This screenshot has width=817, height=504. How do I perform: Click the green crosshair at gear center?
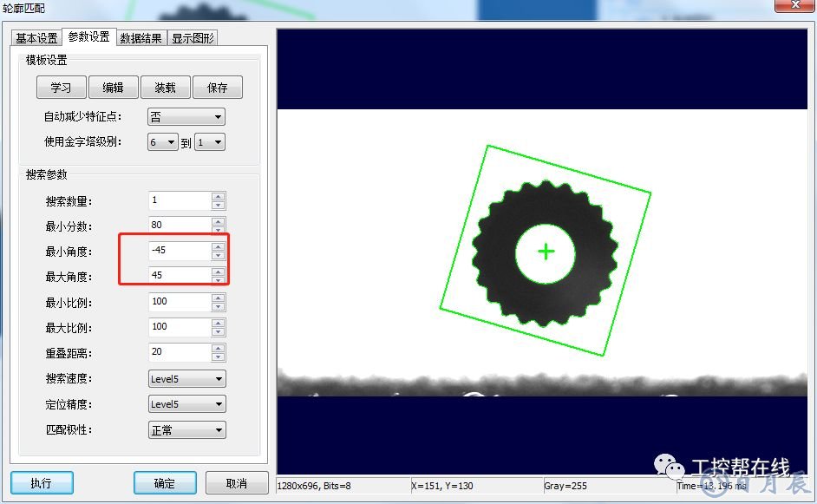(x=546, y=252)
